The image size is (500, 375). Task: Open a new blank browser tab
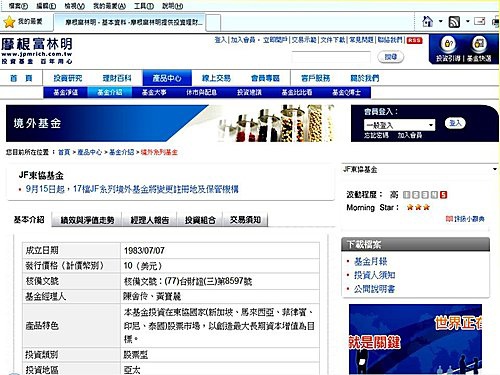click(213, 23)
